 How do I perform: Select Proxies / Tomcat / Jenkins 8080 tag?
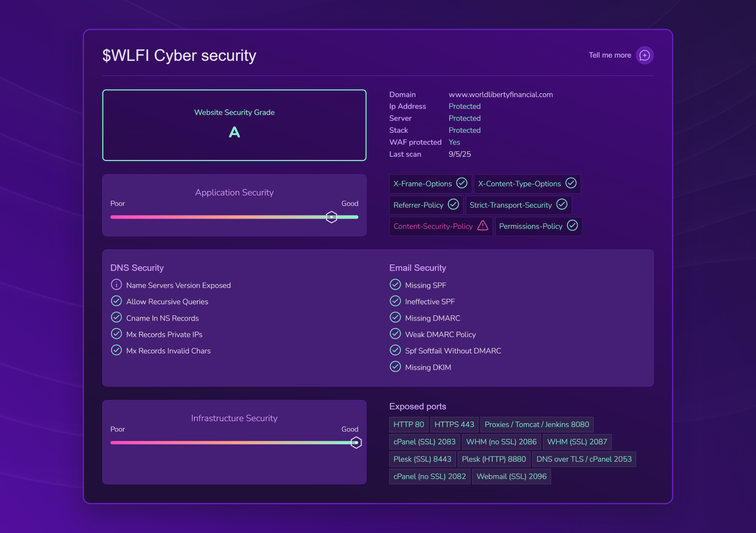click(x=537, y=425)
